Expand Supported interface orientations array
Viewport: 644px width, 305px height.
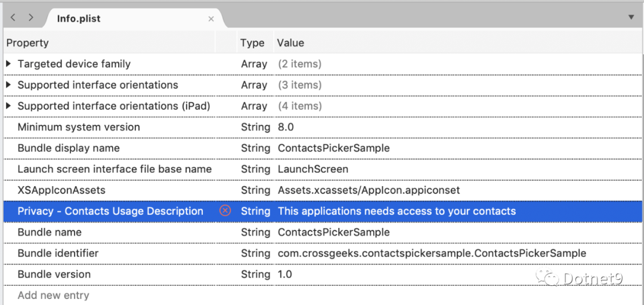(x=8, y=85)
